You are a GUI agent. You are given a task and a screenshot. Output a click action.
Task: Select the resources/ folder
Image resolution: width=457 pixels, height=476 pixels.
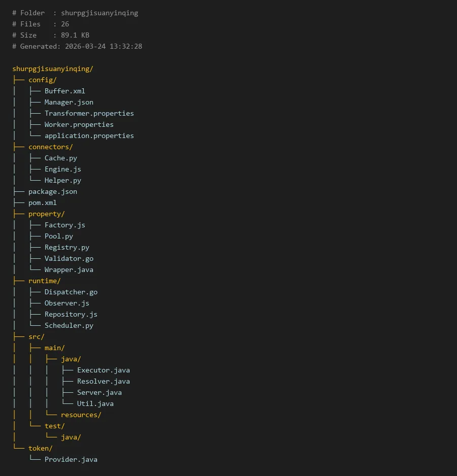coord(81,415)
